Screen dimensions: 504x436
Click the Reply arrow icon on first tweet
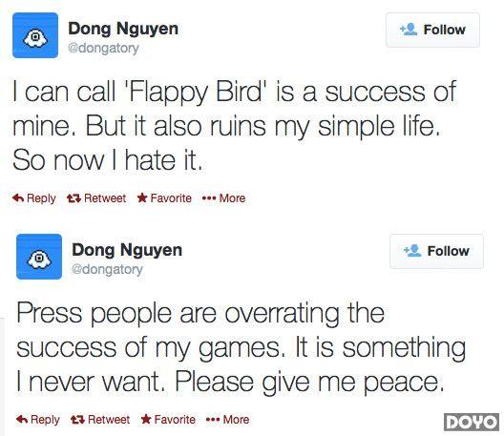click(18, 197)
